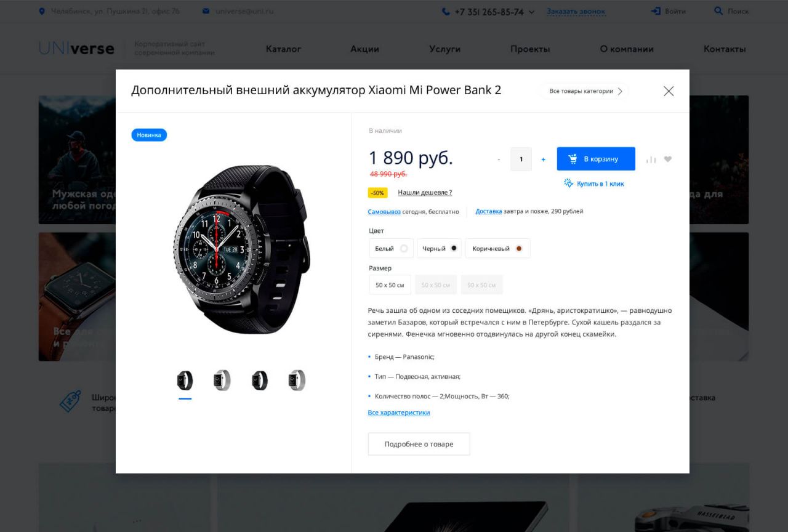Click the Купить в 1 клик icon
The width and height of the screenshot is (788, 532).
[568, 183]
